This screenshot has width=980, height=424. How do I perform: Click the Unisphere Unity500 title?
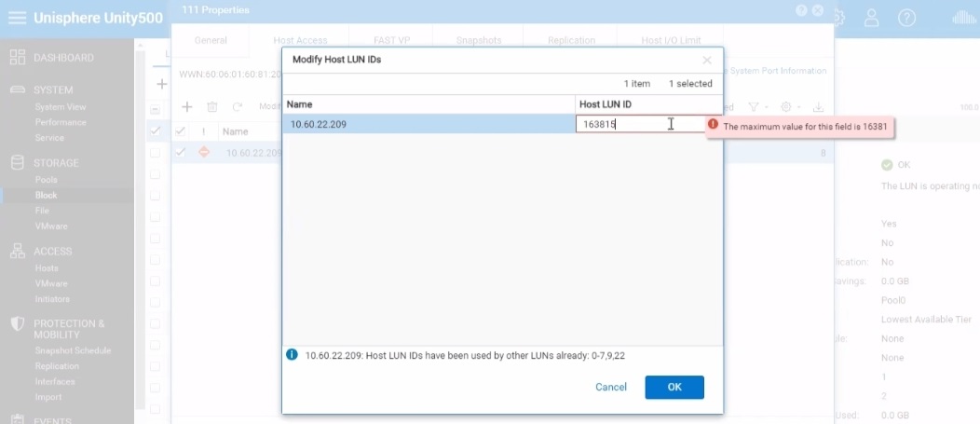point(98,18)
